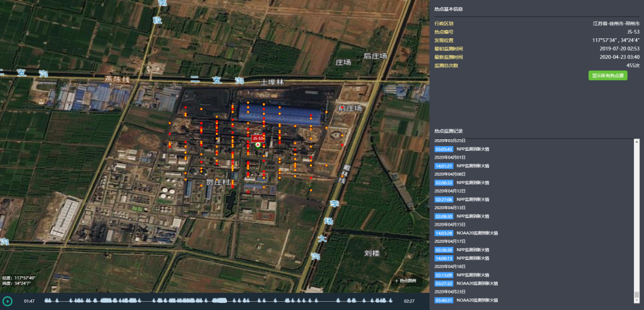Click the 03:27:32 NOAA20 timestamp badge
The height and width of the screenshot is (310, 644).
(x=443, y=283)
